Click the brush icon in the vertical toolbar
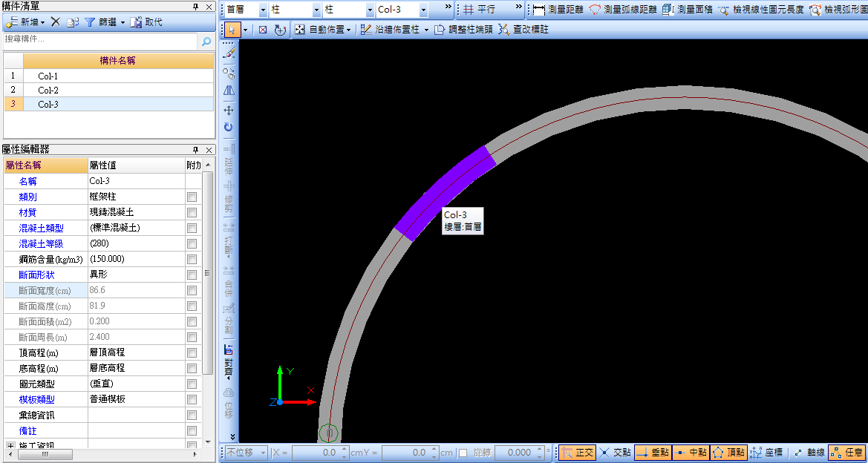The width and height of the screenshot is (868, 463). [x=229, y=53]
